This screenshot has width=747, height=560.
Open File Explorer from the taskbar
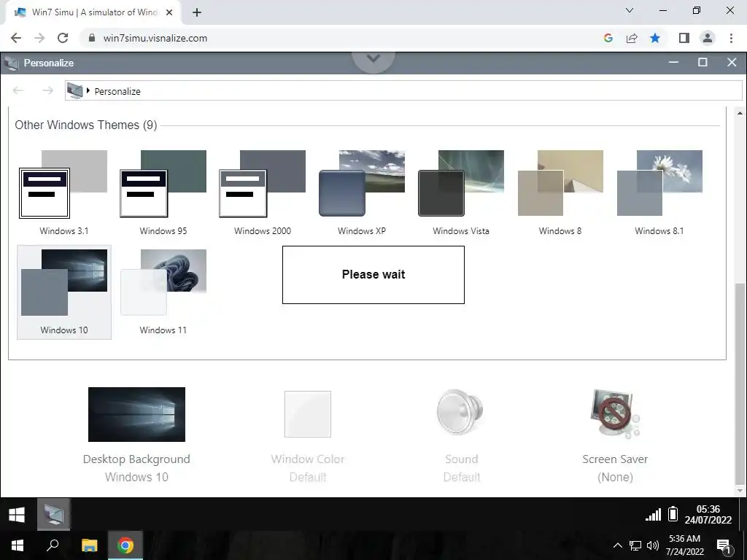coord(89,545)
